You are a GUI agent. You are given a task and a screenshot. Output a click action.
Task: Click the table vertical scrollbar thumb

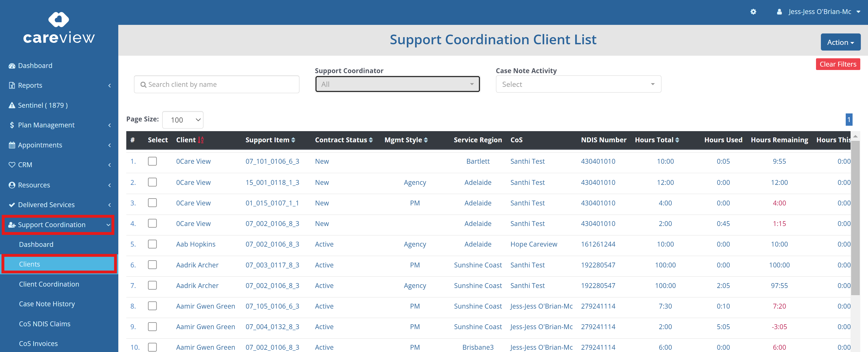click(855, 218)
